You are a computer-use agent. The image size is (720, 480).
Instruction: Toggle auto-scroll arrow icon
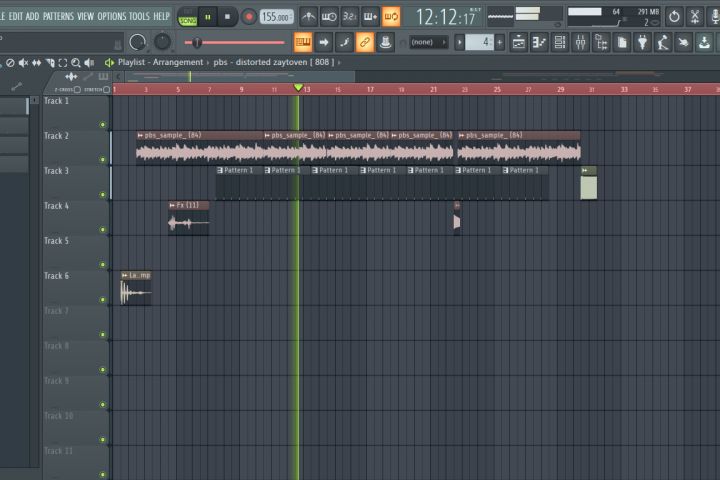[324, 42]
